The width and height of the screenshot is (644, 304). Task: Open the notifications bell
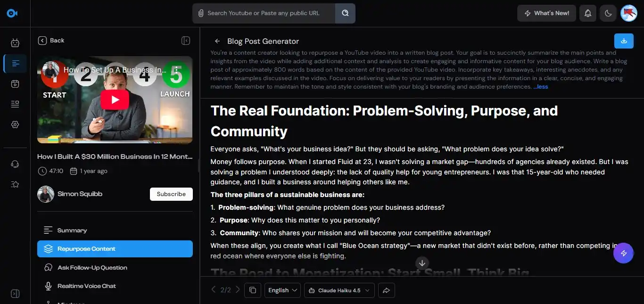pyautogui.click(x=587, y=13)
